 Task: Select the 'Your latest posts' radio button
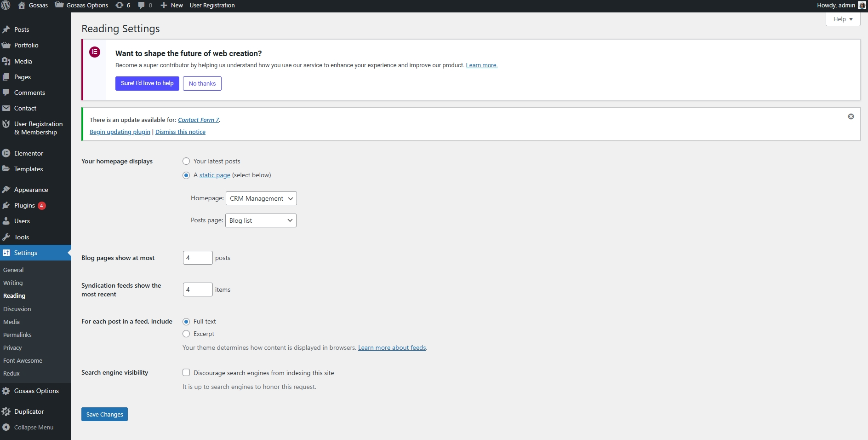[x=186, y=161]
